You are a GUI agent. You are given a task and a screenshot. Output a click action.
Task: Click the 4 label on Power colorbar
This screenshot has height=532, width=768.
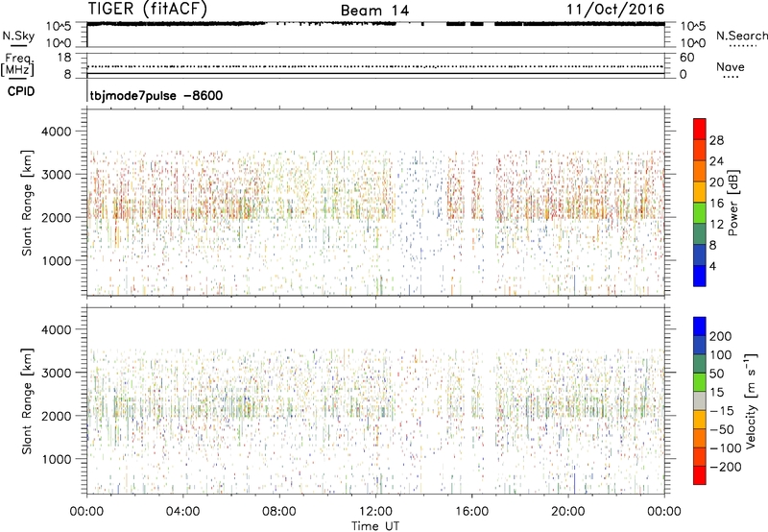[x=712, y=266]
